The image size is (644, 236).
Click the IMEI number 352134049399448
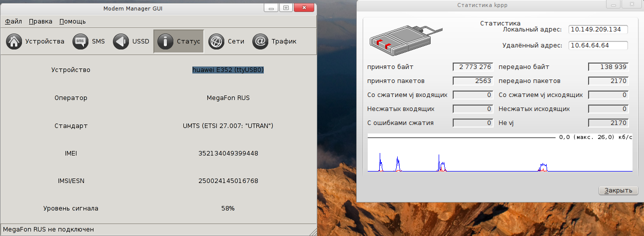(x=228, y=153)
